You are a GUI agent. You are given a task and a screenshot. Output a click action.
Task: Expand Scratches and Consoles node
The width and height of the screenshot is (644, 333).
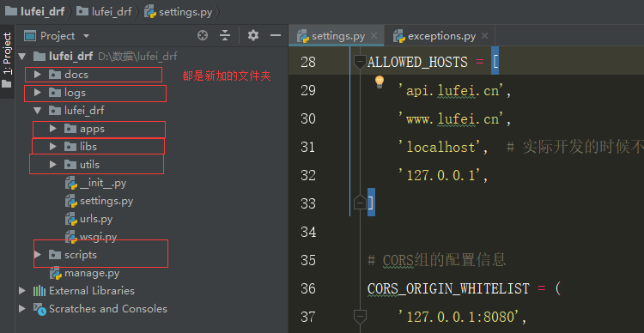point(22,309)
